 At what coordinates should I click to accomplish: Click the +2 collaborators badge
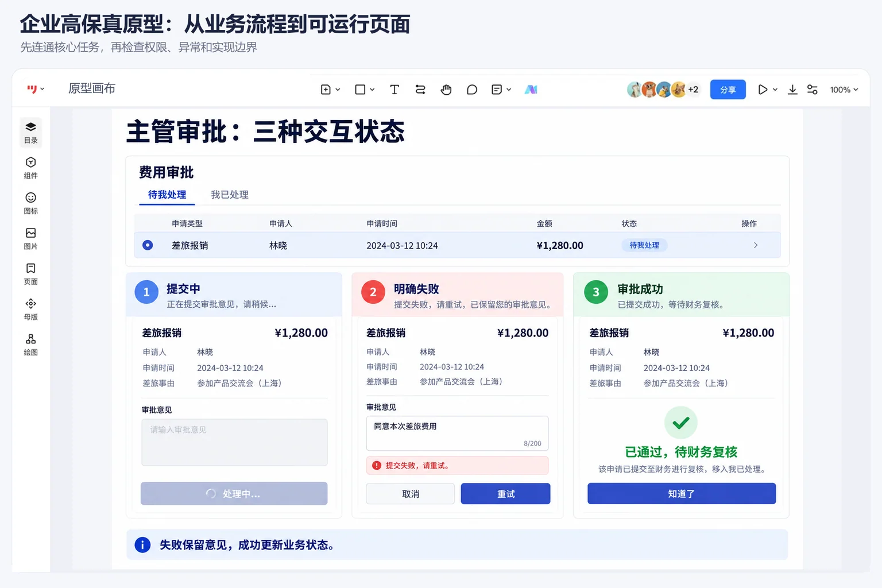[693, 90]
